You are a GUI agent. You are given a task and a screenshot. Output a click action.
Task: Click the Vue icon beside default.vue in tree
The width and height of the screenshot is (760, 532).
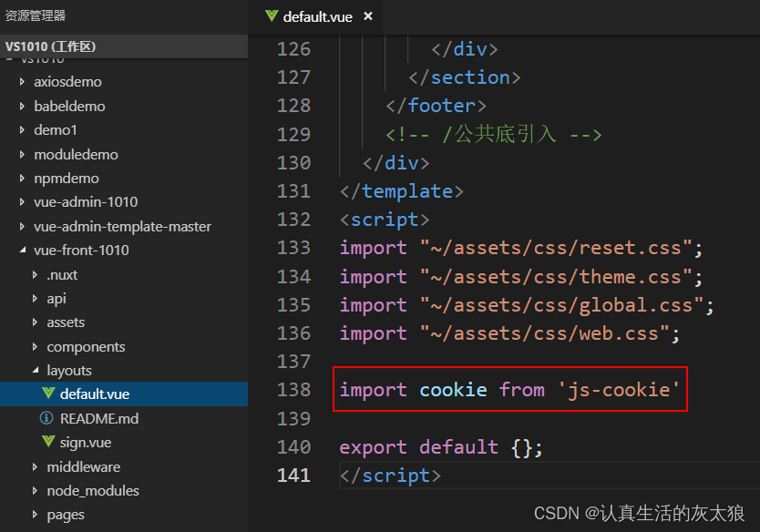click(x=48, y=394)
